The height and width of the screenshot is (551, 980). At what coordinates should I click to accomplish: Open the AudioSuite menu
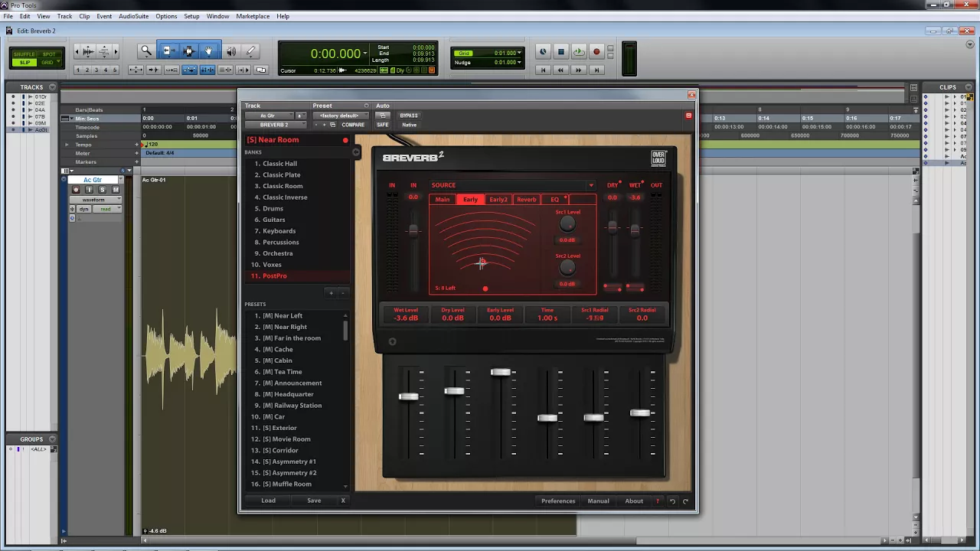pos(134,16)
